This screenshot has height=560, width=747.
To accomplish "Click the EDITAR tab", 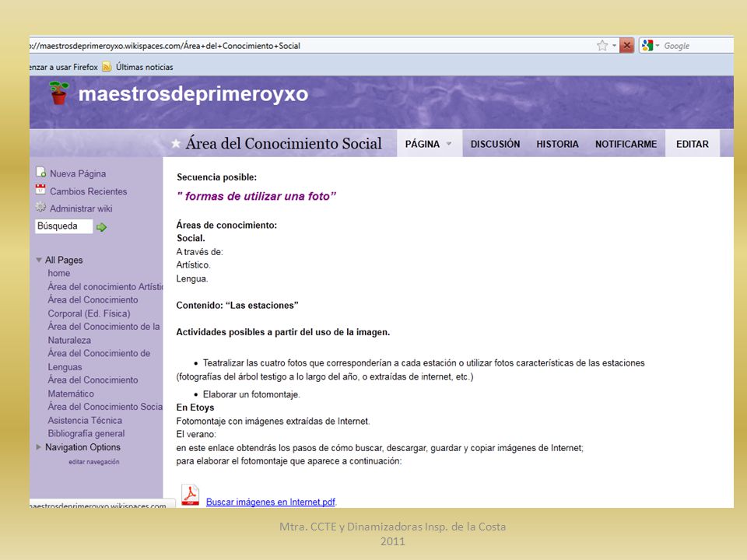I will (693, 144).
